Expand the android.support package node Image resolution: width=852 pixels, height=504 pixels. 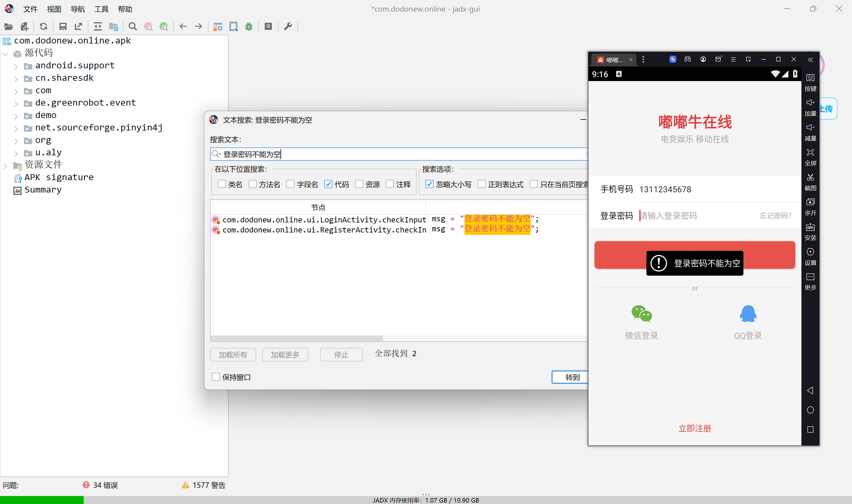tap(16, 67)
